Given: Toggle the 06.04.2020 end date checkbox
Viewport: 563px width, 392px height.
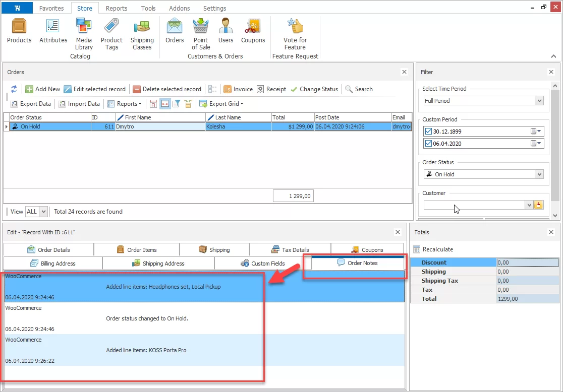Looking at the screenshot, I should click(428, 144).
